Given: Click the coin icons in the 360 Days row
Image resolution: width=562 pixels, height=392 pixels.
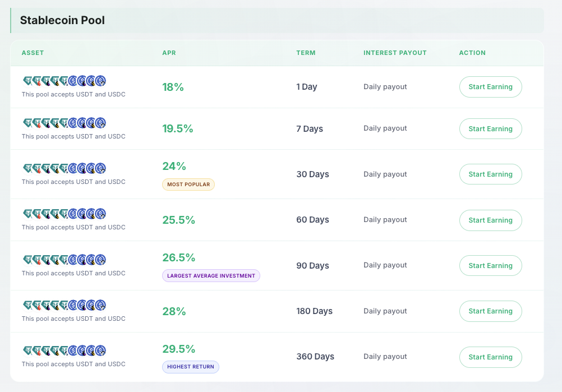Looking at the screenshot, I should click(65, 351).
